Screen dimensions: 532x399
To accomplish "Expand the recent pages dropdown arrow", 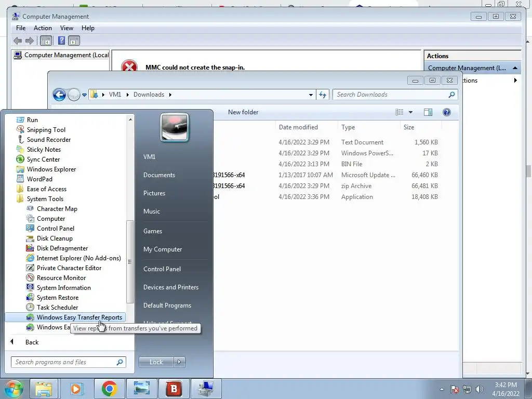I will 84,95.
